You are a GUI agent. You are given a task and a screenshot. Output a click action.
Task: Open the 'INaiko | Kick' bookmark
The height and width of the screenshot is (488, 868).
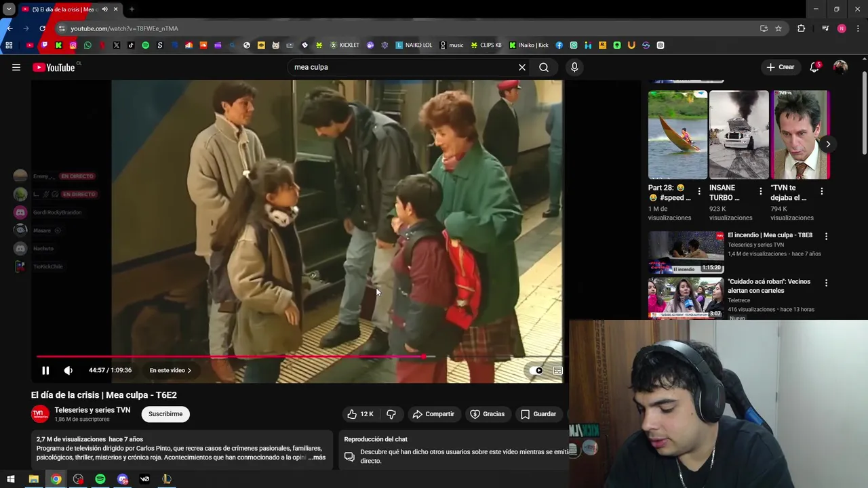click(529, 45)
